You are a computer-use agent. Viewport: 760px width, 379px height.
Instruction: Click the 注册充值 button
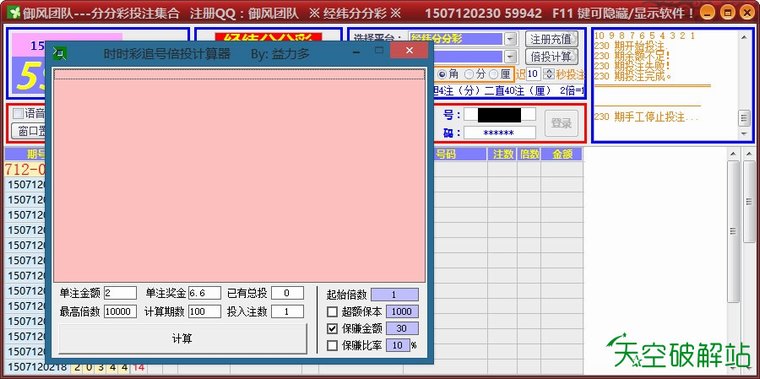tap(552, 39)
